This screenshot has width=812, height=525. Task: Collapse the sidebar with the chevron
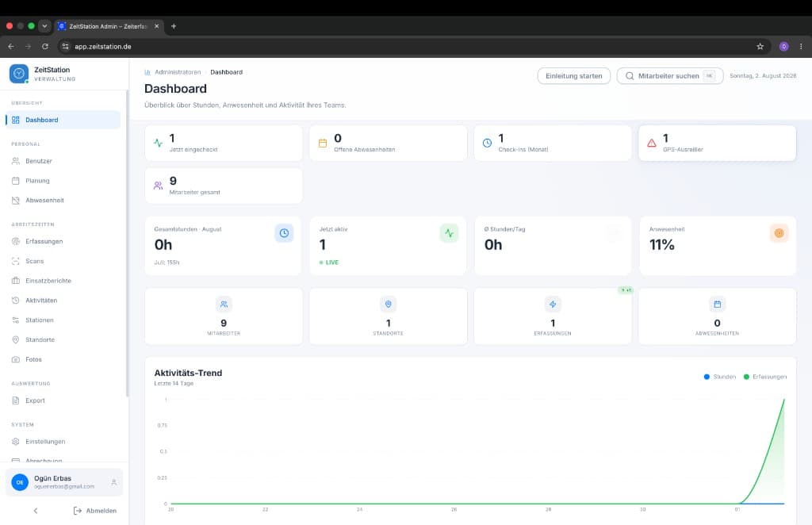[36, 511]
